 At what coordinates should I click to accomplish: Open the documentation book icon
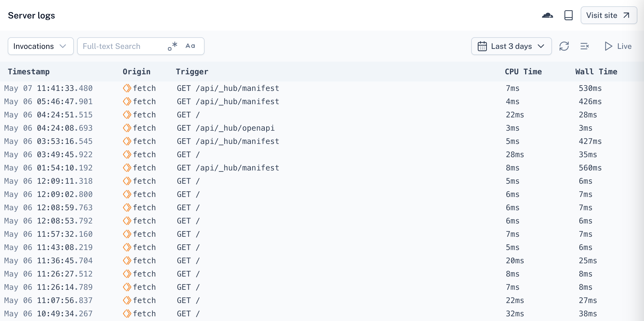(568, 15)
